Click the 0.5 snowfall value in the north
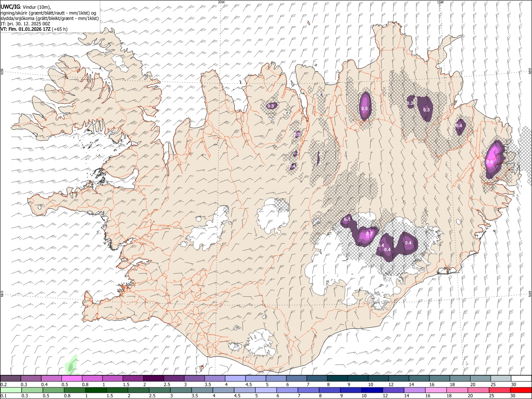532x399 pixels. (365, 108)
